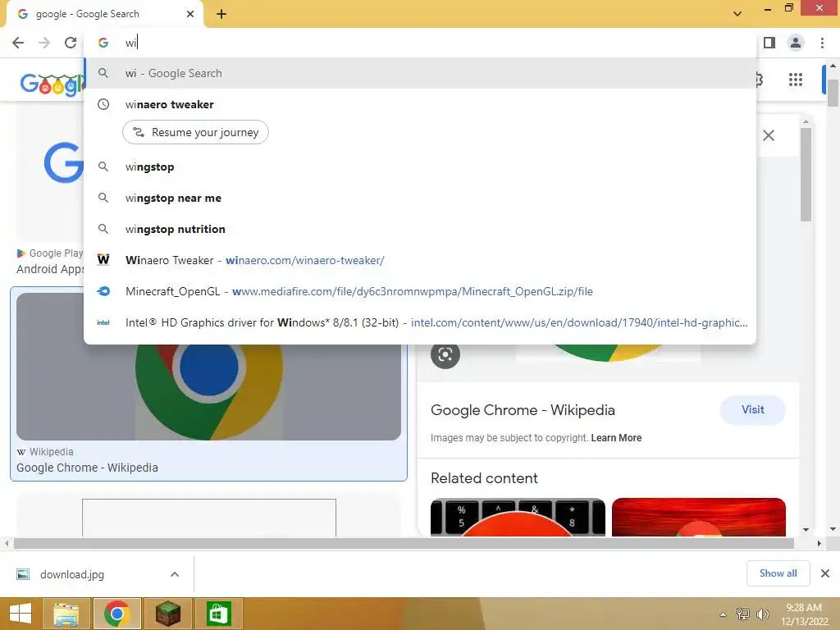Viewport: 840px width, 630px height.
Task: Click the Google holiday logo on page
Action: tap(52, 84)
